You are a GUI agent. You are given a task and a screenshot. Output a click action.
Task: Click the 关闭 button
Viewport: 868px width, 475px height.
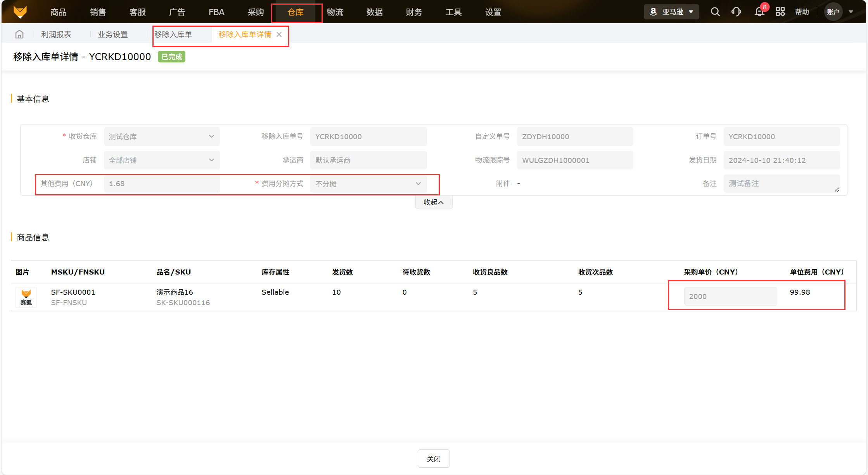click(x=433, y=459)
